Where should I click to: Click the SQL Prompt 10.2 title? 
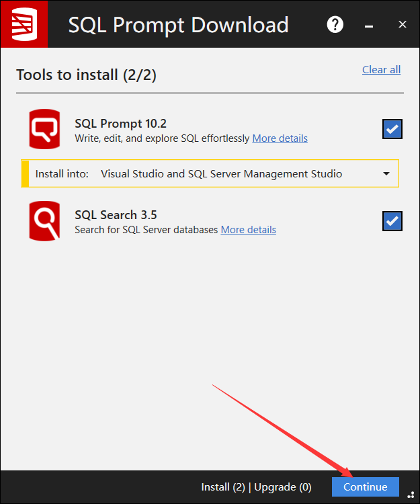[x=120, y=124]
